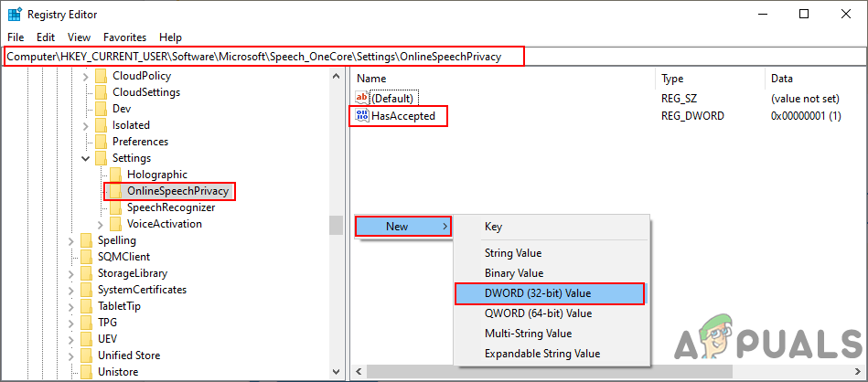Viewport: 868px width, 382px height.
Task: Open the Help menu
Action: click(170, 37)
